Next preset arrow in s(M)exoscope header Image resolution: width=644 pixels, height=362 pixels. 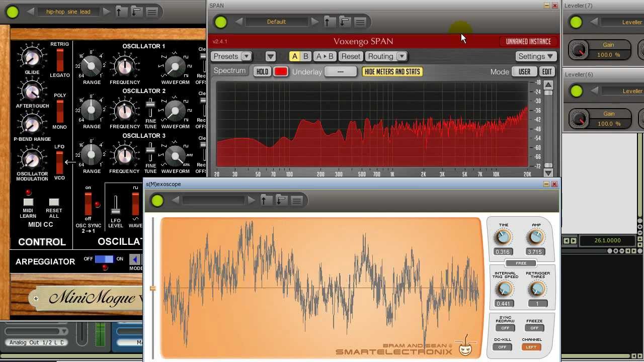point(251,200)
